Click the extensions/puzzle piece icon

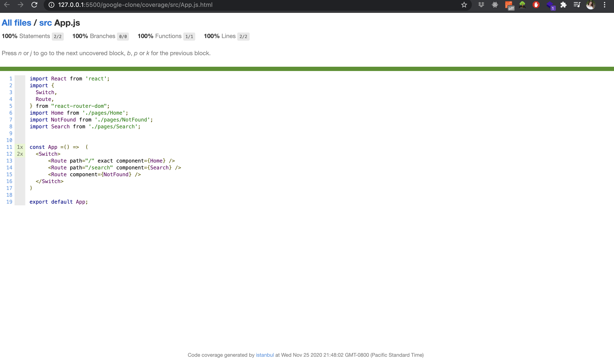click(563, 5)
